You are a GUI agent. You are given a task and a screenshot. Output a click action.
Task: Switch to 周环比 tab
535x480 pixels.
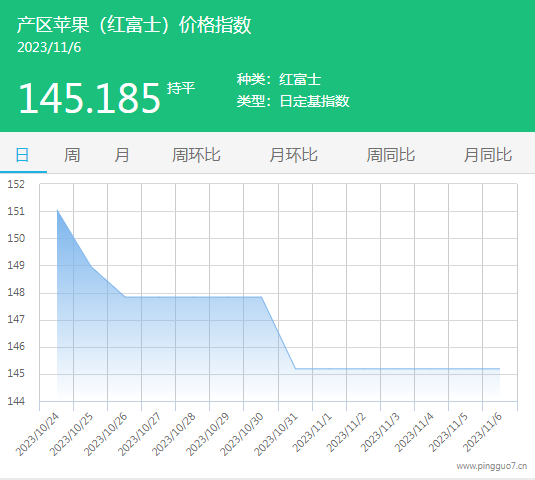(x=196, y=155)
